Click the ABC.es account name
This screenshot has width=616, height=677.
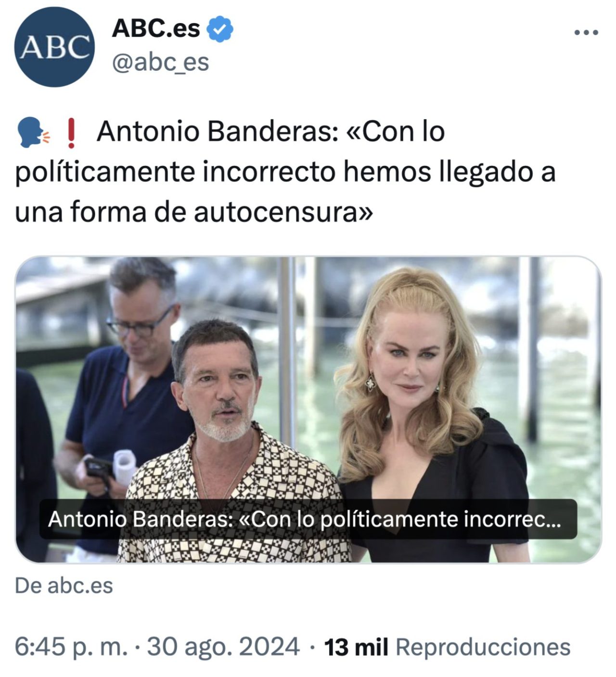[156, 29]
